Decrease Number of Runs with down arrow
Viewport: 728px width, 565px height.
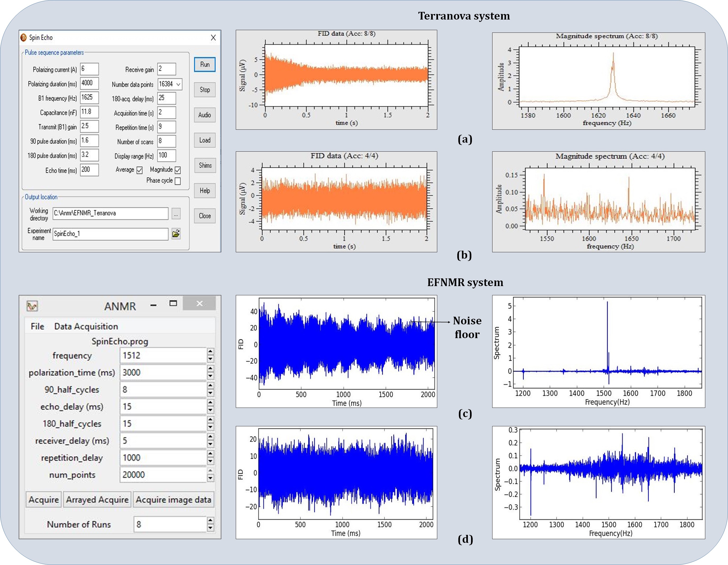click(210, 528)
